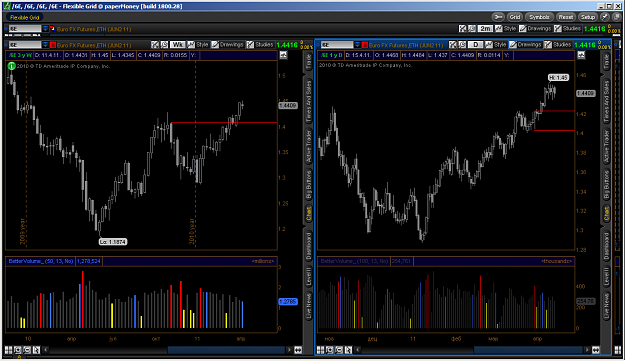Screen dimensions: 625x361
Task: Open Active Trader side tab of right chart
Action: (x=606, y=146)
